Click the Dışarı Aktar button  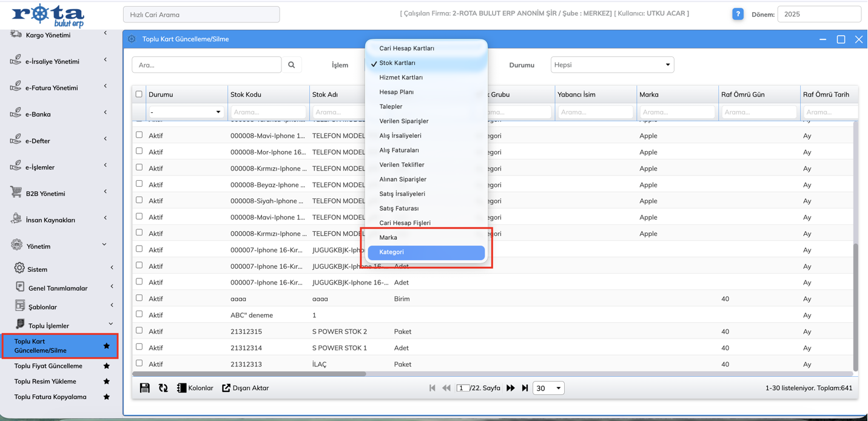point(245,388)
